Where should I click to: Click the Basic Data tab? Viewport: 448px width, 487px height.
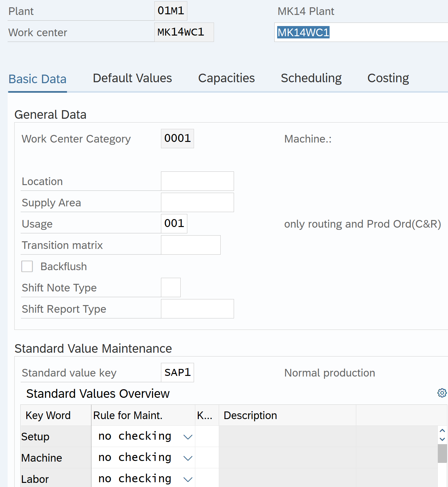pos(37,79)
